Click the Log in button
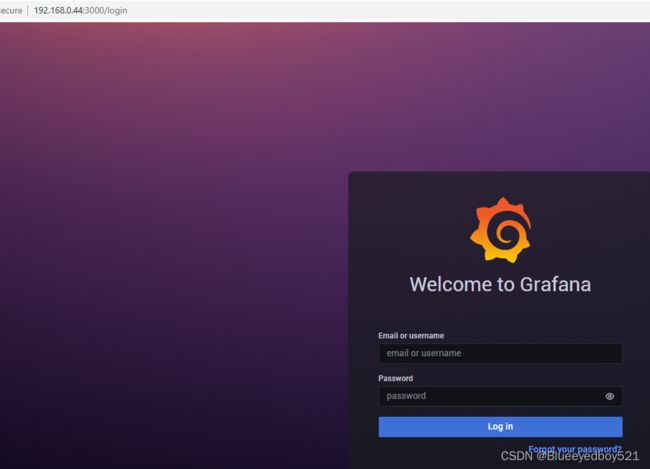 pyautogui.click(x=500, y=427)
